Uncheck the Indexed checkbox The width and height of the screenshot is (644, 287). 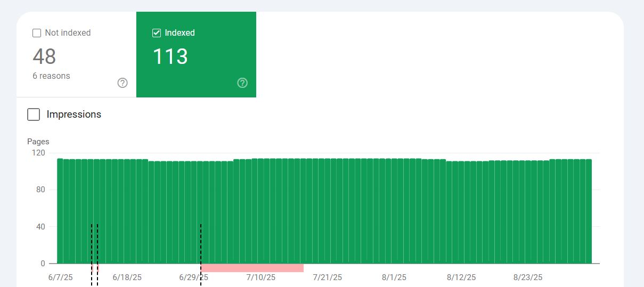pyautogui.click(x=157, y=33)
